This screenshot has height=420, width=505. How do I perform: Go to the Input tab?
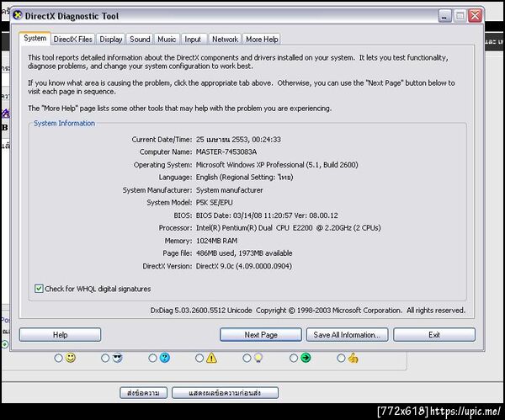tap(193, 40)
